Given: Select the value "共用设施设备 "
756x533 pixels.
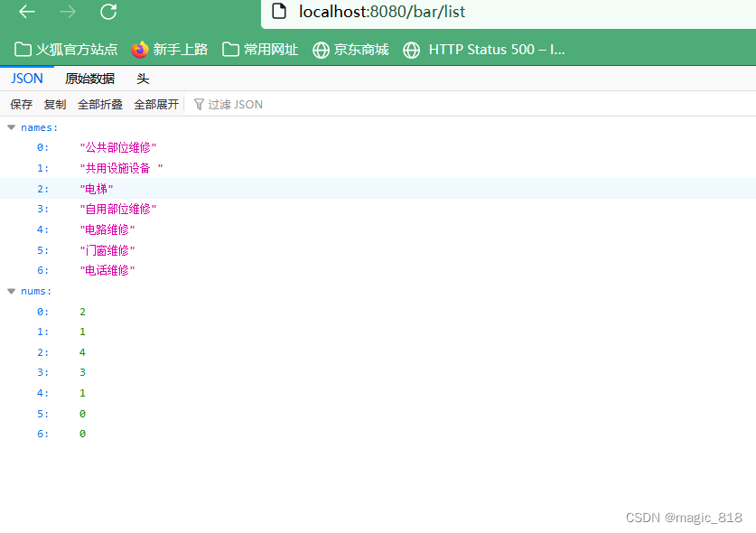Looking at the screenshot, I should [x=121, y=168].
